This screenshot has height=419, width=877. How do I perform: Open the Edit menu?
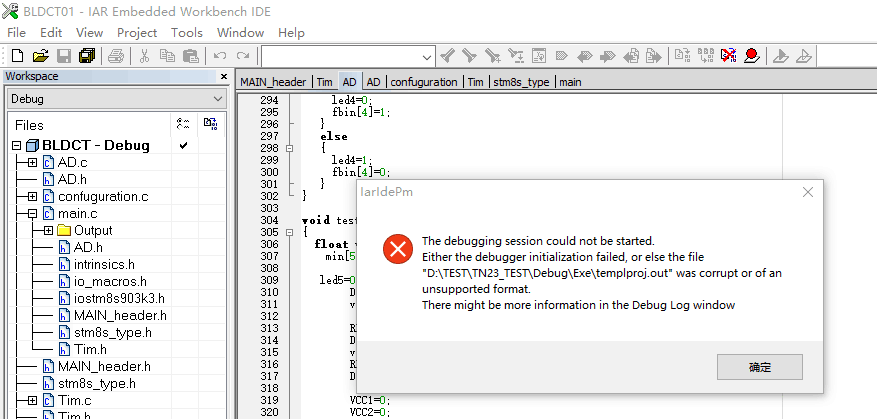pos(51,32)
